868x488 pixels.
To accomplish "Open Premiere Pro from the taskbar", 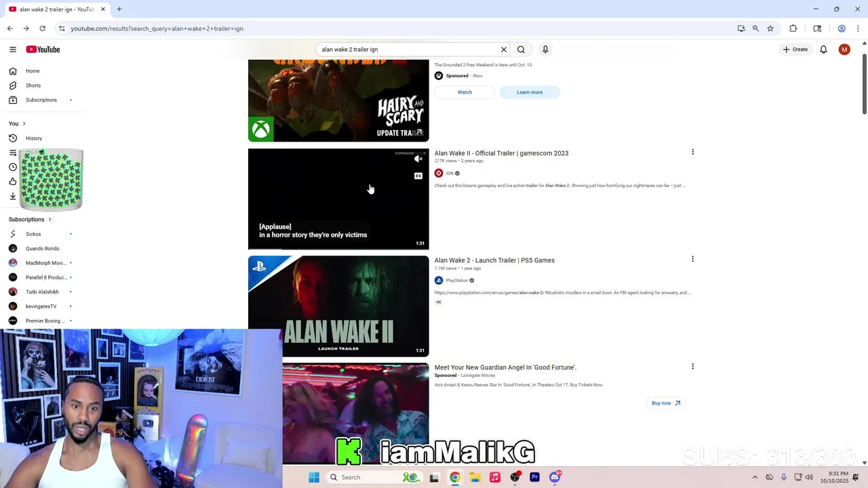I will 534,477.
